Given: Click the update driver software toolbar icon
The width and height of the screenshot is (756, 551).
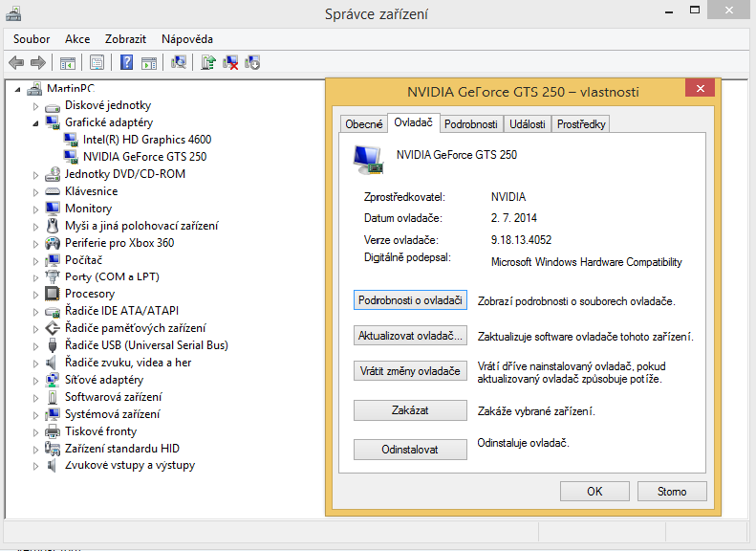Looking at the screenshot, I should [x=208, y=63].
